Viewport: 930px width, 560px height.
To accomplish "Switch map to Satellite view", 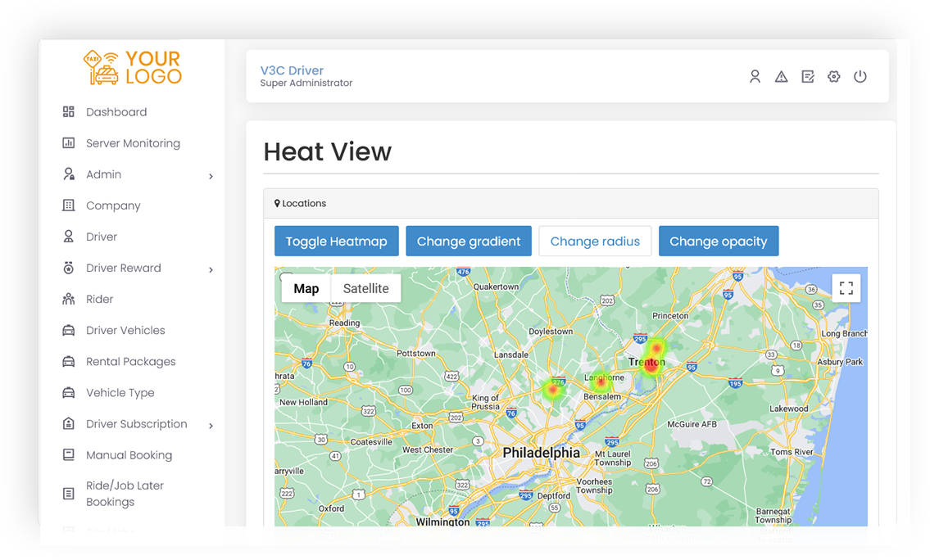I will click(366, 288).
